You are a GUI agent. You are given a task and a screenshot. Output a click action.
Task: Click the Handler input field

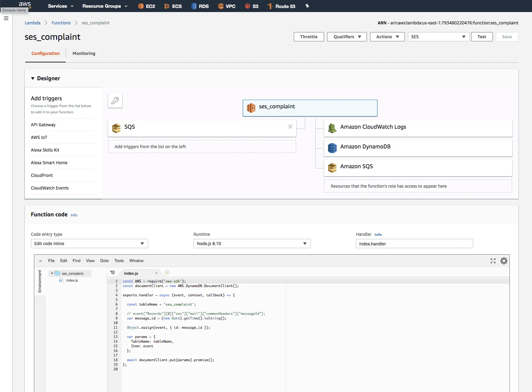414,244
